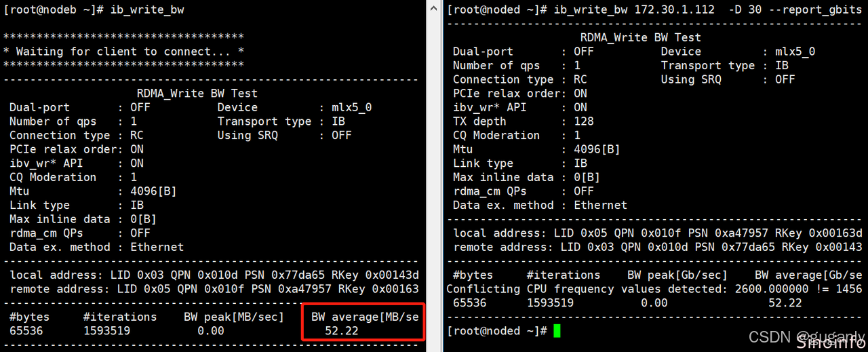Click 1593519 iterations value in nodeb terminal
Screen dimensions: 868x352
click(x=107, y=331)
